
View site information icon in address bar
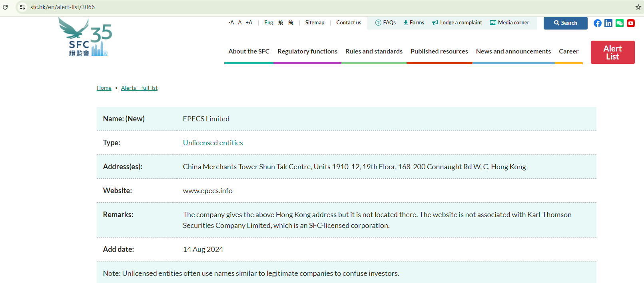pyautogui.click(x=22, y=7)
